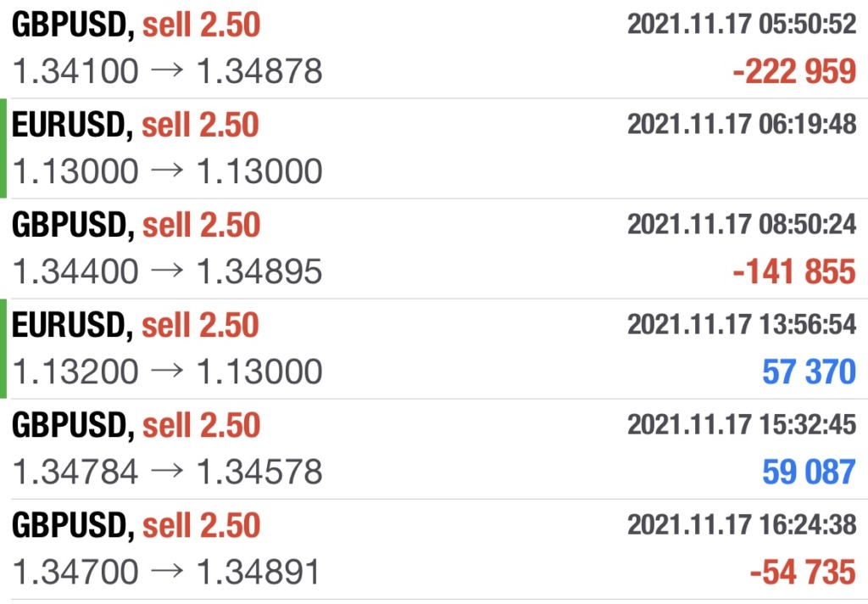The width and height of the screenshot is (868, 604).
Task: Click price range 1.13000 → 1.13000
Action: (167, 171)
